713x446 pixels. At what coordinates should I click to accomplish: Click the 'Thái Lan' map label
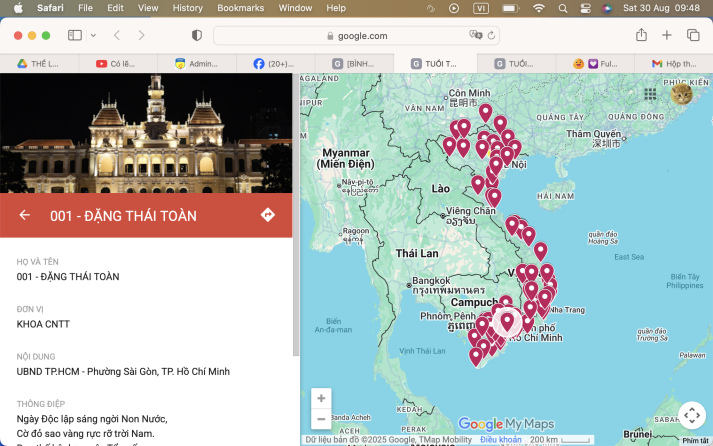(x=417, y=253)
